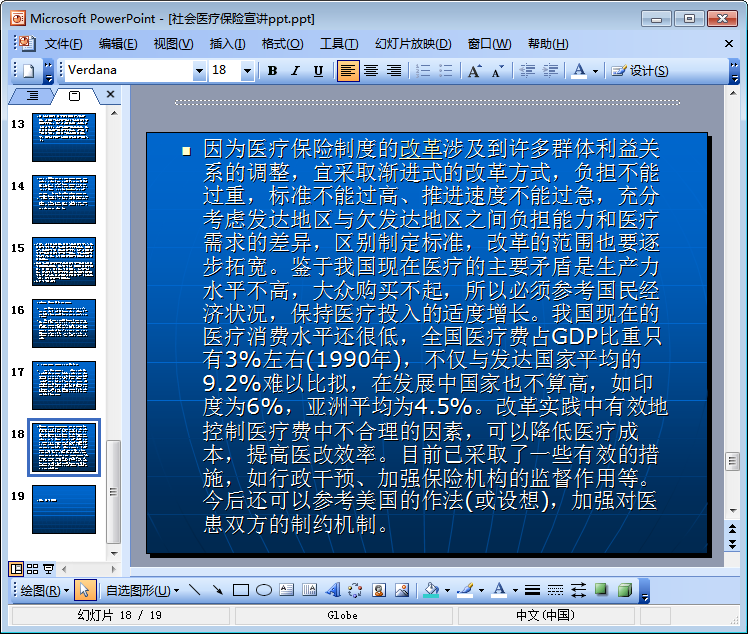This screenshot has height=634, width=748.
Task: Select Align Right
Action: coord(394,71)
